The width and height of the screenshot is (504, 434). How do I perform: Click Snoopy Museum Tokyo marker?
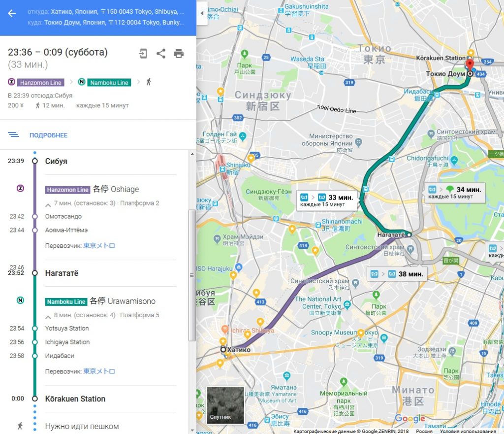point(384,338)
